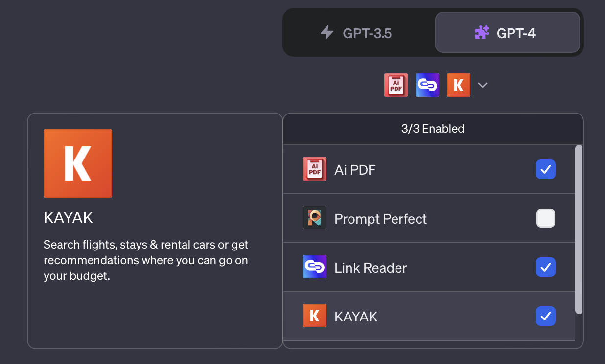Image resolution: width=605 pixels, height=364 pixels.
Task: Click the Ai PDF icon in enabled plugins row
Action: click(x=396, y=85)
